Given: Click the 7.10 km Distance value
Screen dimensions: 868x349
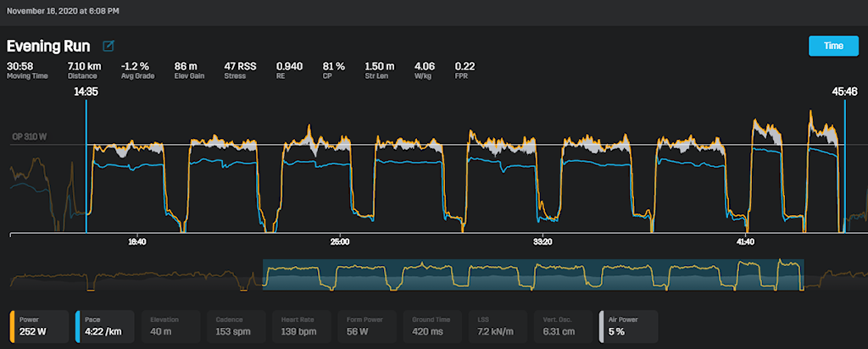Looking at the screenshot, I should pos(84,66).
